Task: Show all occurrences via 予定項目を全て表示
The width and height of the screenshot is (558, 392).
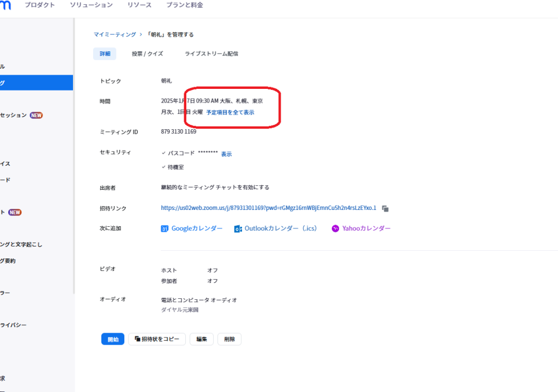Action: (230, 112)
